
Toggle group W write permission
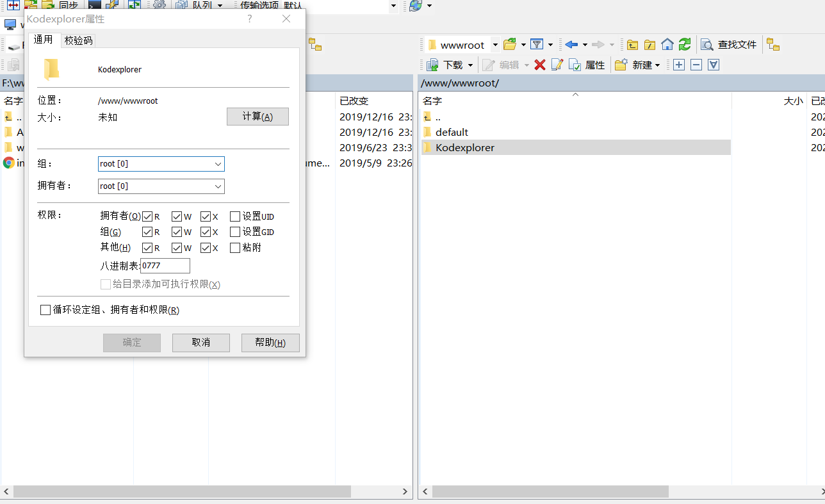177,232
